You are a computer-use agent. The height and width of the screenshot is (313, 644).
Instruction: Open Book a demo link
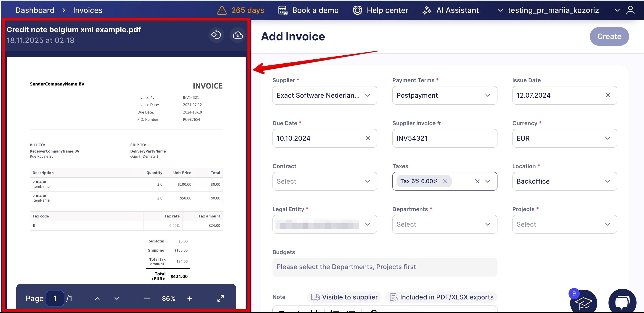click(x=308, y=10)
